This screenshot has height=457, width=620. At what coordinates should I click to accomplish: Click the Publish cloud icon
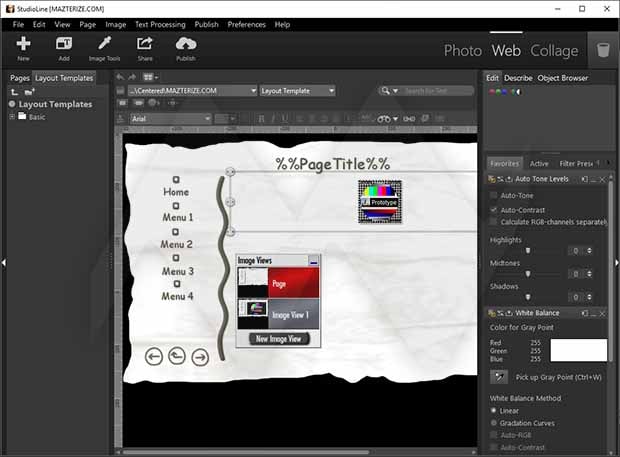coord(186,43)
